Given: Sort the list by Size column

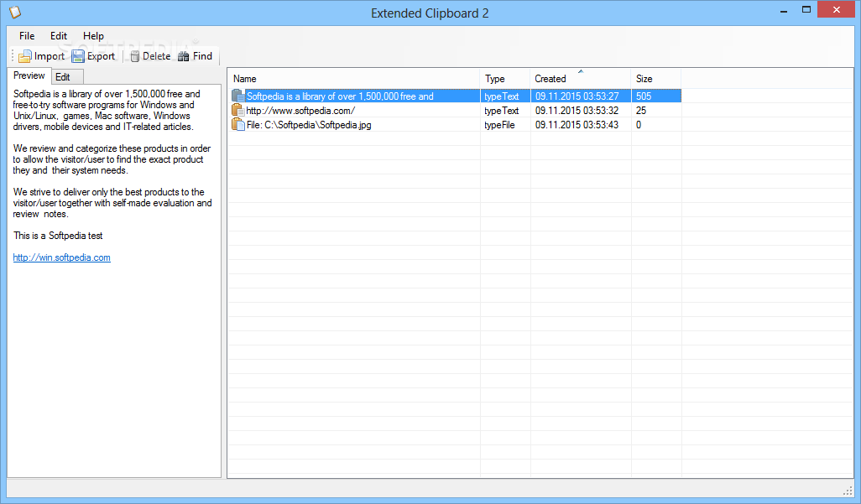Looking at the screenshot, I should pos(656,79).
